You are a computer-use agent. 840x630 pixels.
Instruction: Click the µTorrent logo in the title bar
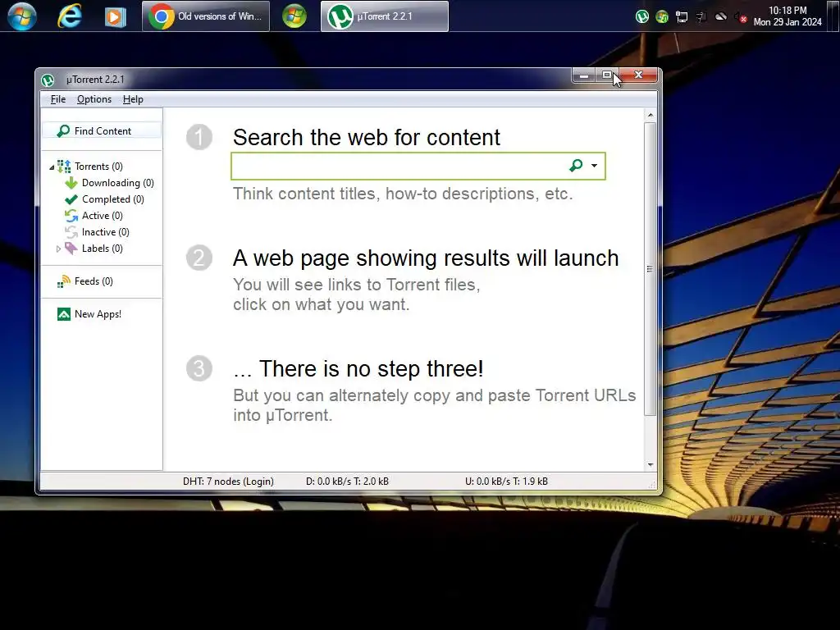48,80
